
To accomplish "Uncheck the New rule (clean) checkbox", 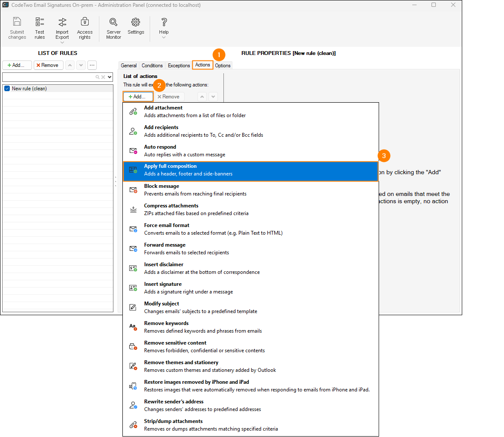I will pos(7,89).
